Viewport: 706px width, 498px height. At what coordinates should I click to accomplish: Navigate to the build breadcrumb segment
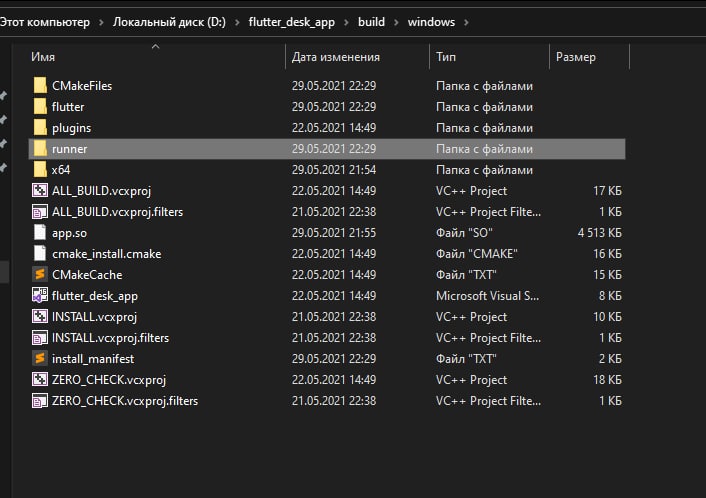pos(371,22)
